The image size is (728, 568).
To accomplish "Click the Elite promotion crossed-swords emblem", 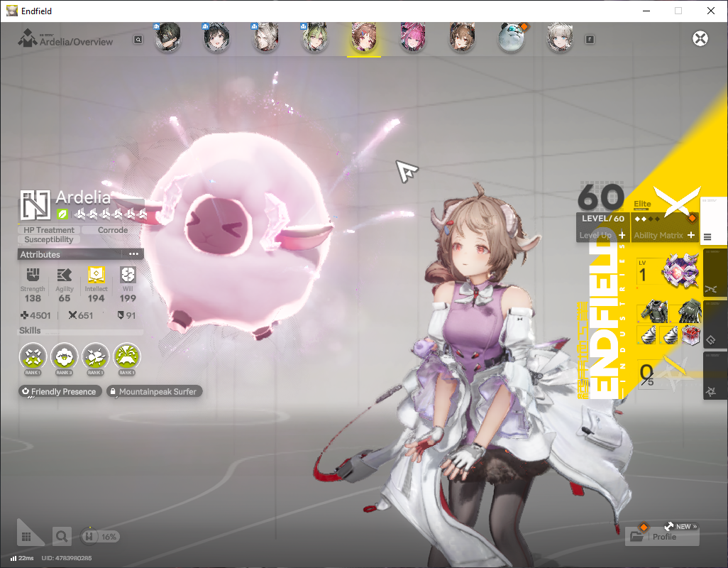I will point(676,202).
